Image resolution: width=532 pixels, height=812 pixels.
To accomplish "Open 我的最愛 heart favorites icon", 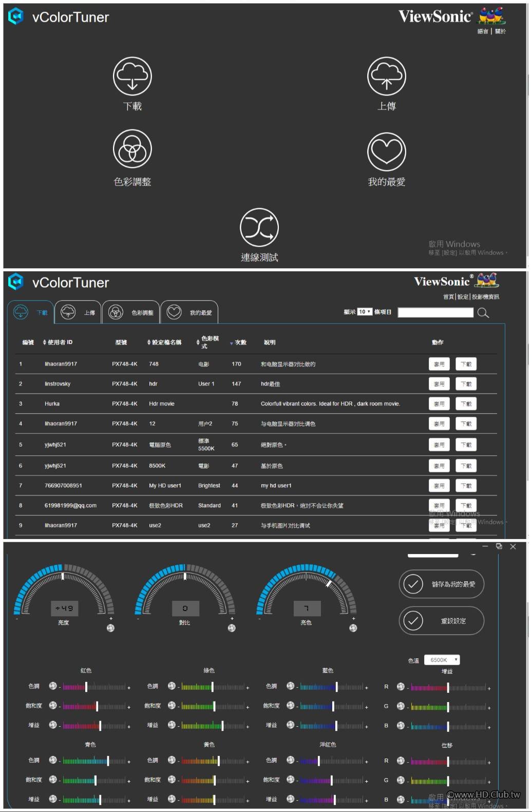I will [387, 152].
